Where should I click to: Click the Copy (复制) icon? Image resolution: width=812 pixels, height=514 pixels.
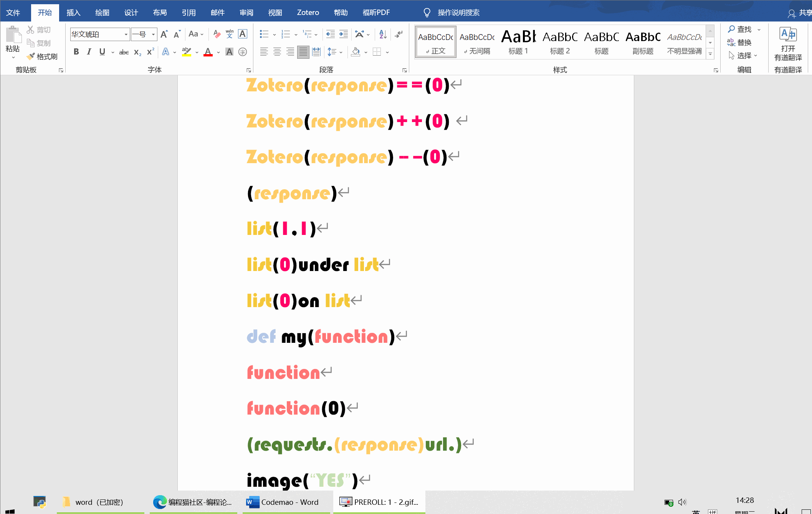pos(30,43)
